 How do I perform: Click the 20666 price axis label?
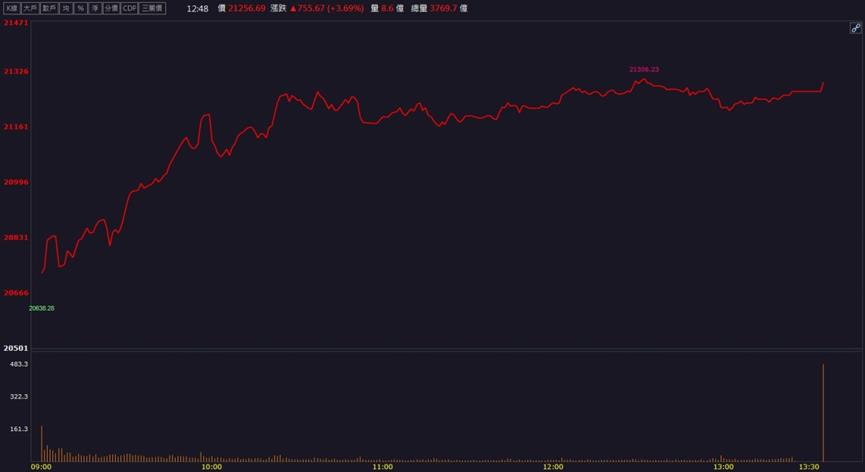pos(16,293)
